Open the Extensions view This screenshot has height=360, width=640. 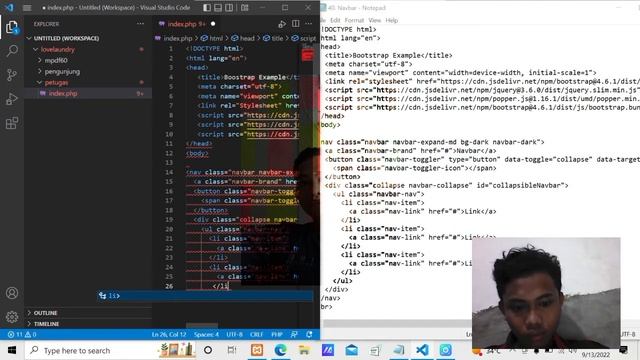12,122
